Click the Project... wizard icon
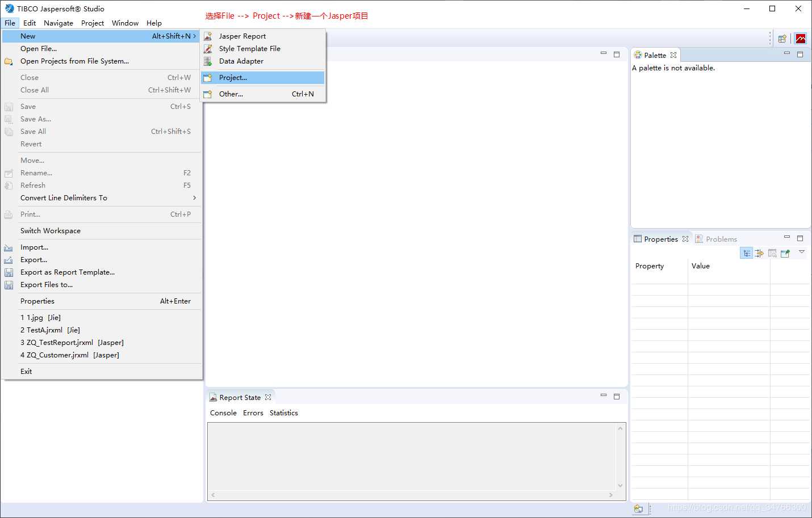The image size is (812, 518). 208,78
